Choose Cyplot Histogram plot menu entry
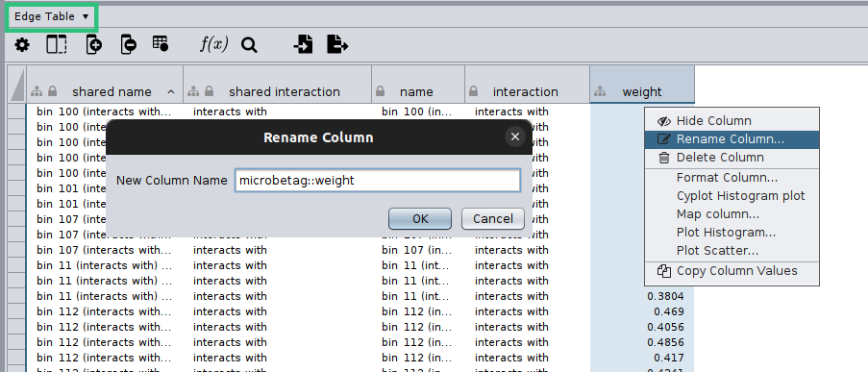Viewport: 868px width, 372px height. [732, 196]
